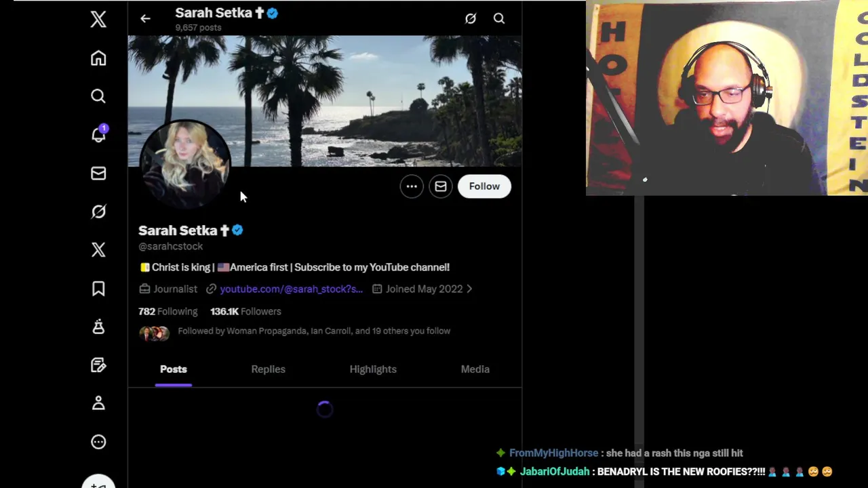Search this profile using header magnifier
The image size is (868, 488).
[499, 19]
